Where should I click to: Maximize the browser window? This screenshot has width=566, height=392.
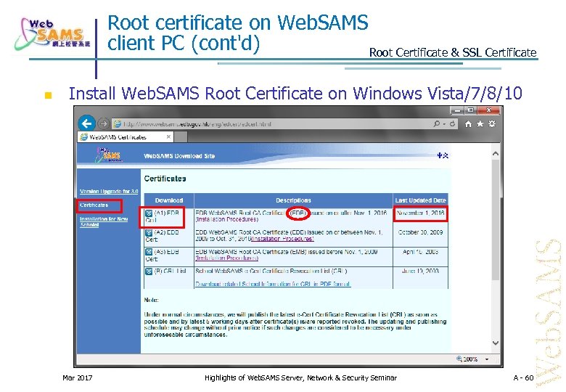tap(471, 110)
